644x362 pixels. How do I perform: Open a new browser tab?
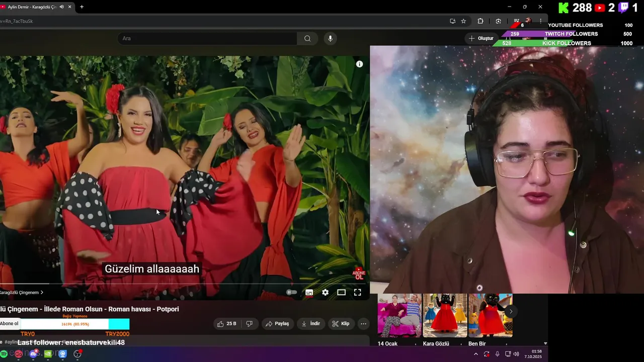(x=82, y=7)
